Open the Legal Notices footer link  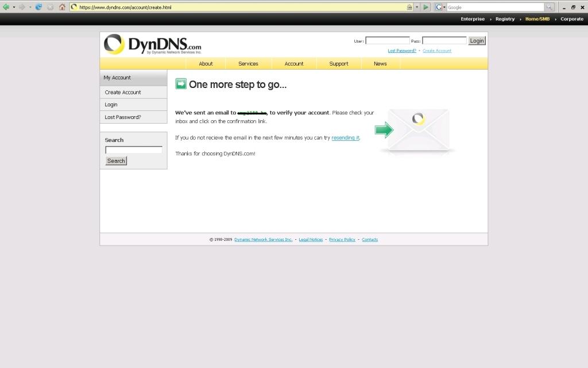(311, 240)
